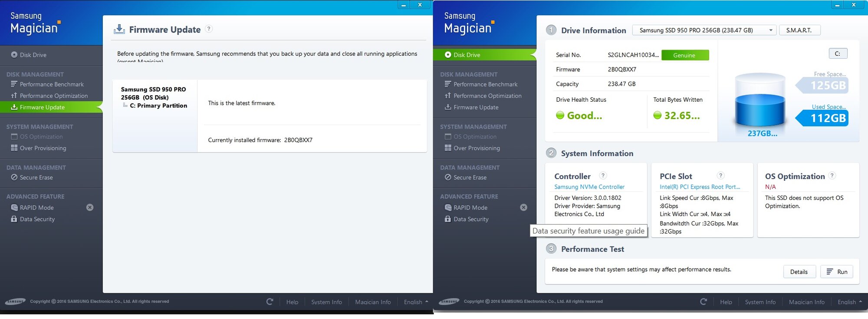Click the help icon next to PCIe Slot

[720, 176]
